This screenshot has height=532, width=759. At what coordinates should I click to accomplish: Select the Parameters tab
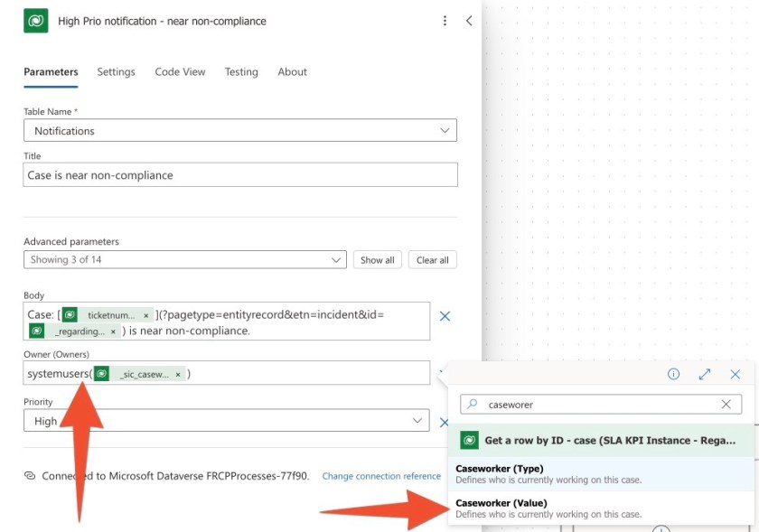click(x=51, y=71)
